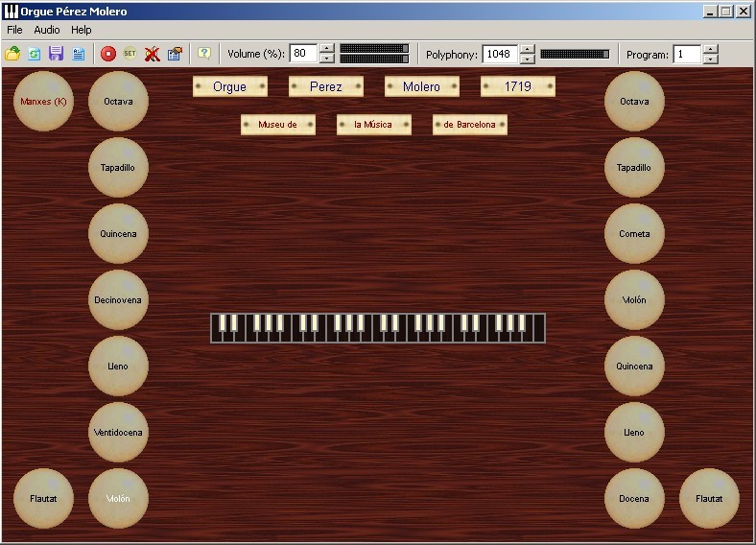
Task: Click the de Barcelona label plate
Action: point(469,125)
